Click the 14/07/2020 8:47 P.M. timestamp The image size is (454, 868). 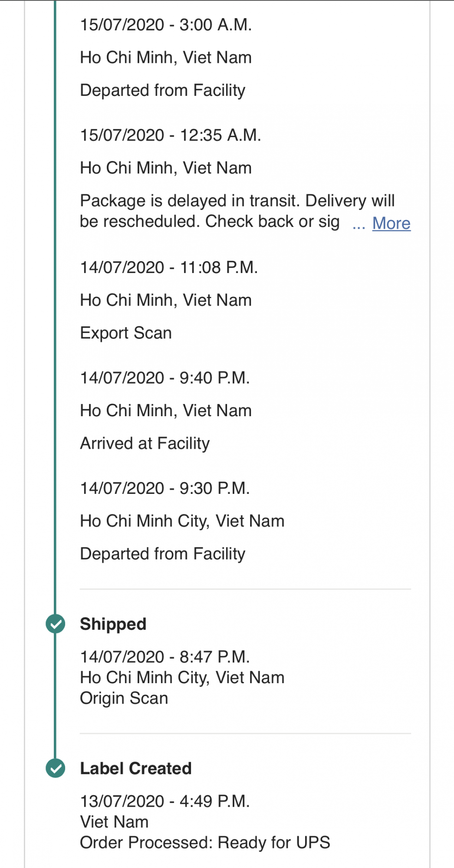point(165,657)
